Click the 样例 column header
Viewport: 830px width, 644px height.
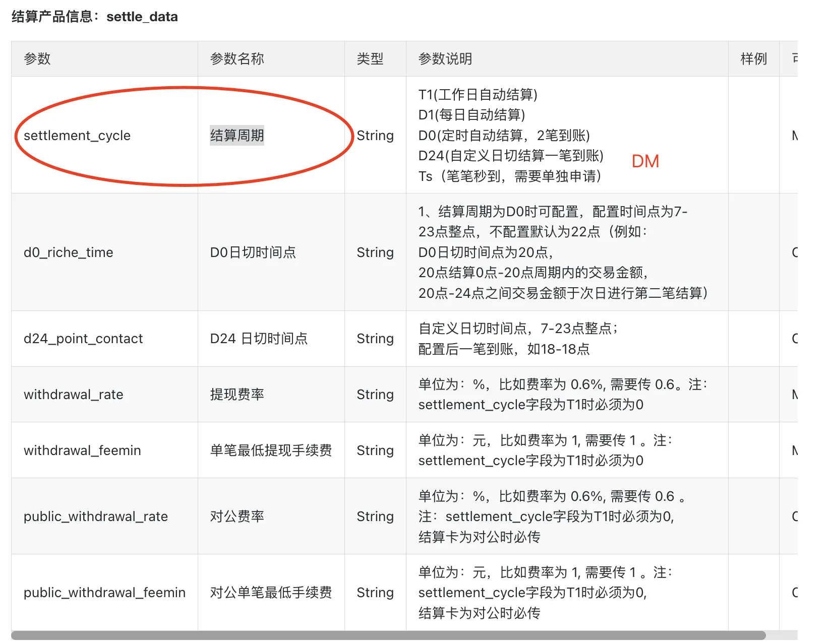[753, 59]
